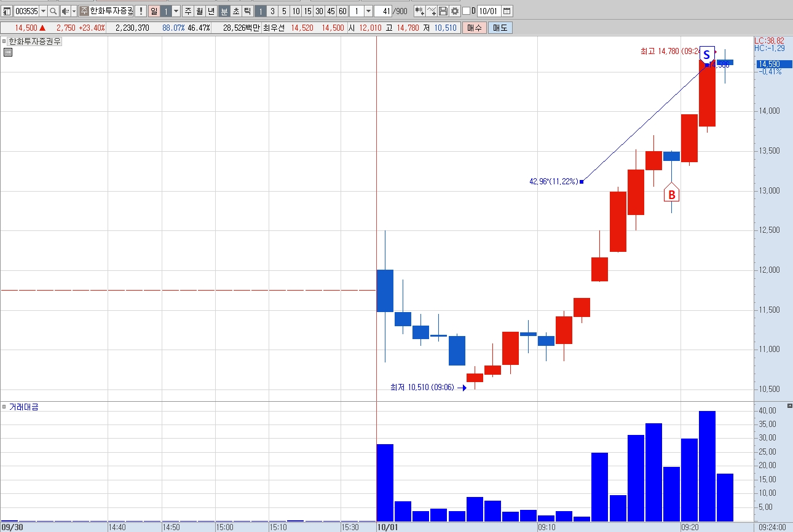Image resolution: width=793 pixels, height=532 pixels.
Task: Click grid icon below the stock name label
Action: (8, 52)
